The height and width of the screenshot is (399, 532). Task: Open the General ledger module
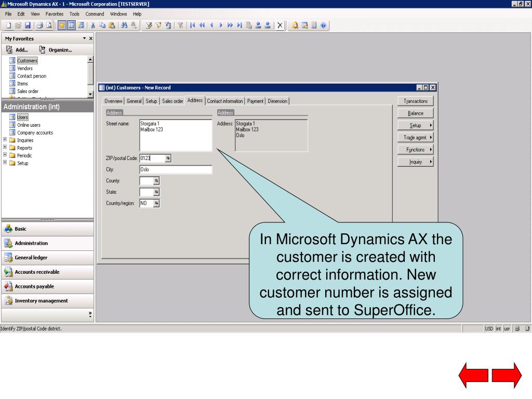tap(47, 258)
